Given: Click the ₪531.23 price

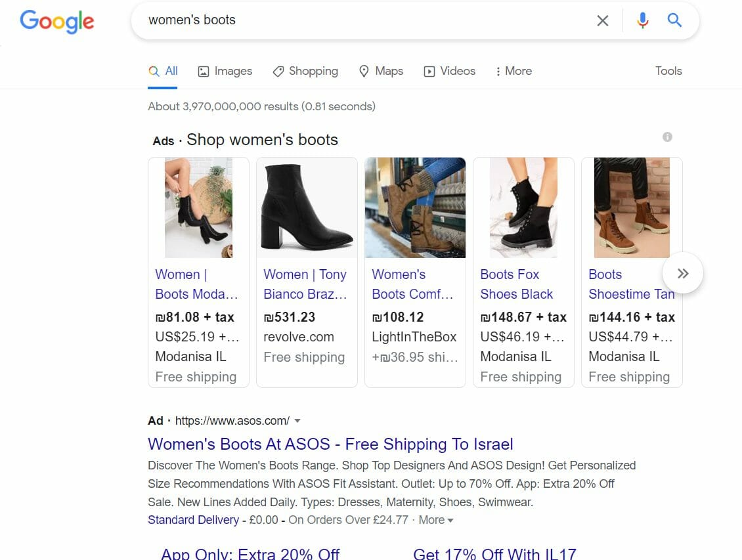Looking at the screenshot, I should pos(289,317).
